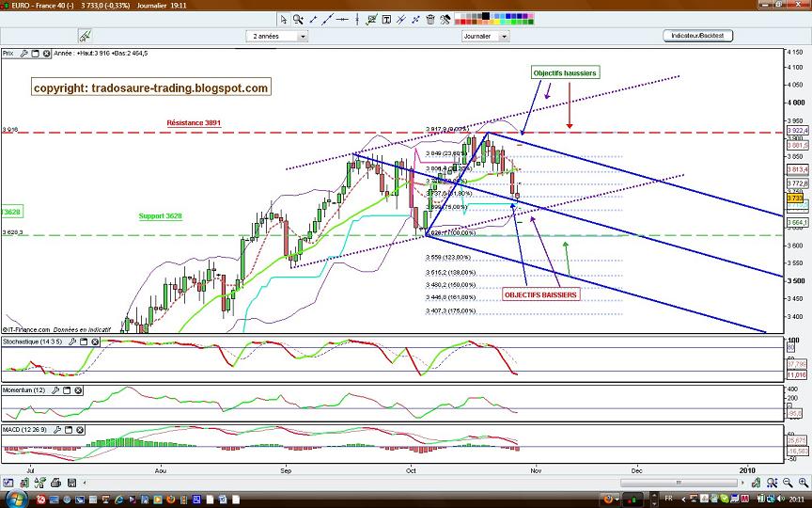This screenshot has width=812, height=508.
Task: Open the Windows Start orb
Action: pos(16,500)
